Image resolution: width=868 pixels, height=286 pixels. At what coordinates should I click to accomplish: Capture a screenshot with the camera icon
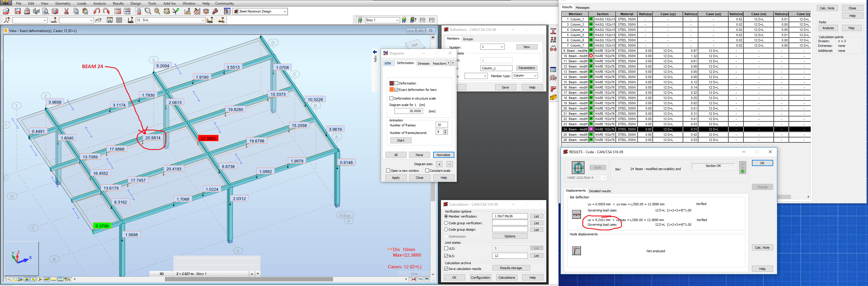55,11
